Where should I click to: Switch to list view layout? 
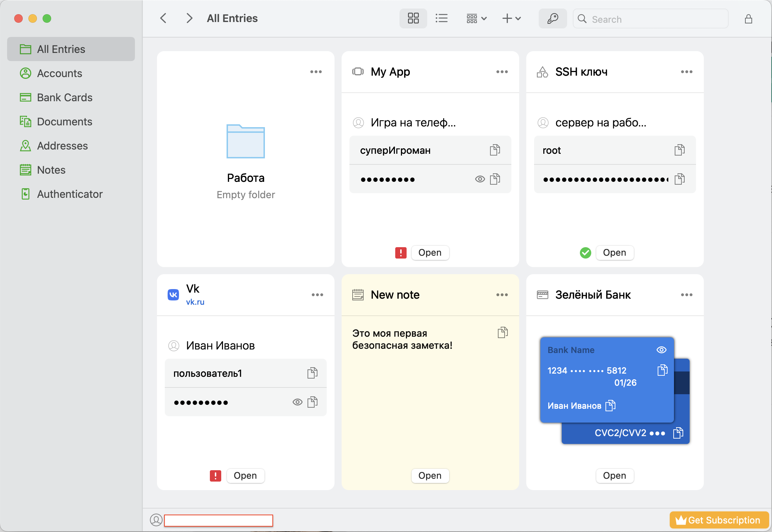point(441,18)
